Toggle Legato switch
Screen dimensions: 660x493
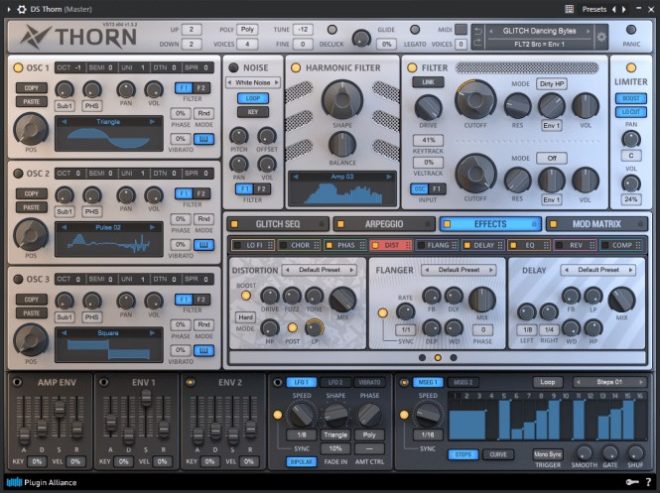pos(415,29)
